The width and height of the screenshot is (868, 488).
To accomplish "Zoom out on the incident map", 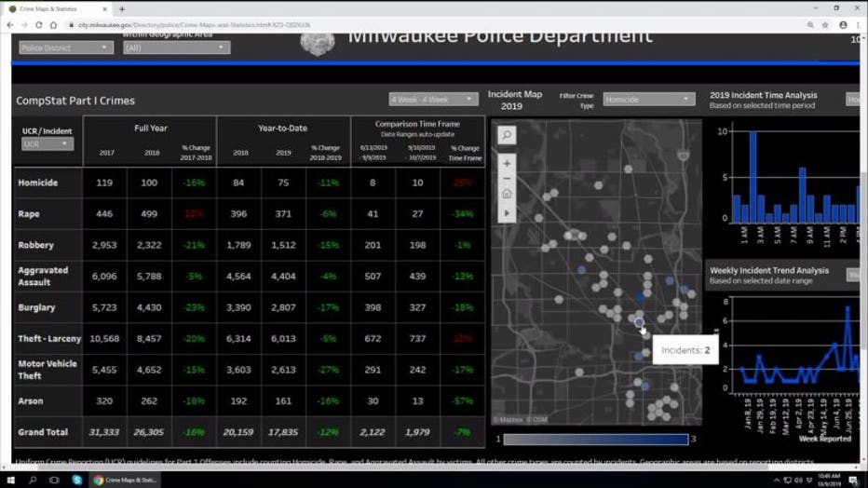I will click(507, 179).
